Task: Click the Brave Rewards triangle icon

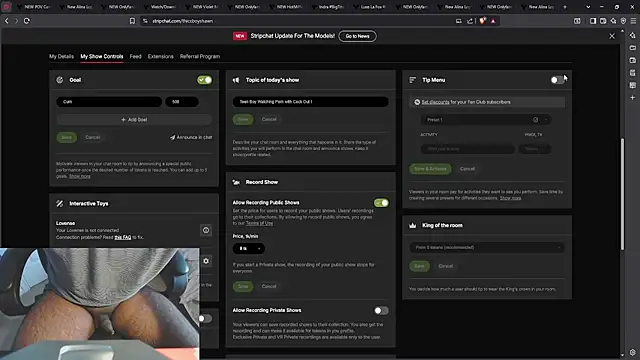Action: coord(493,21)
